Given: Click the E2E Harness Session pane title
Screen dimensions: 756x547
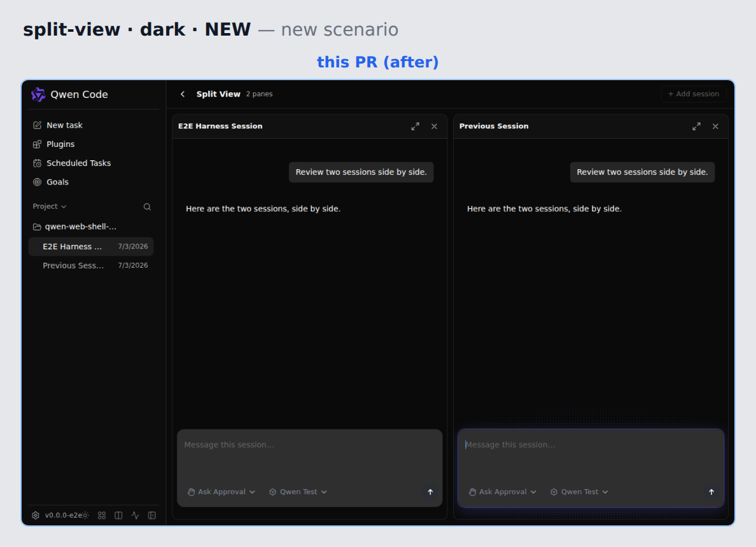Looking at the screenshot, I should (220, 127).
